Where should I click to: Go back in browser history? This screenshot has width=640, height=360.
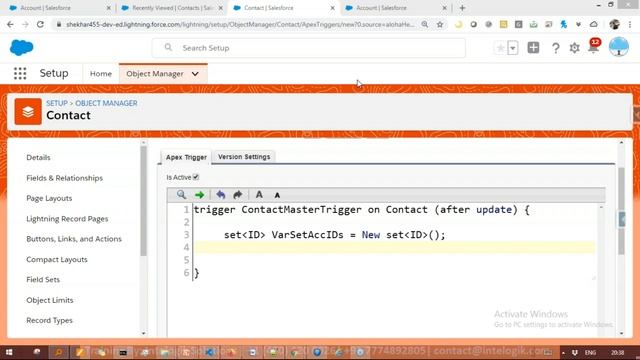click(10, 24)
